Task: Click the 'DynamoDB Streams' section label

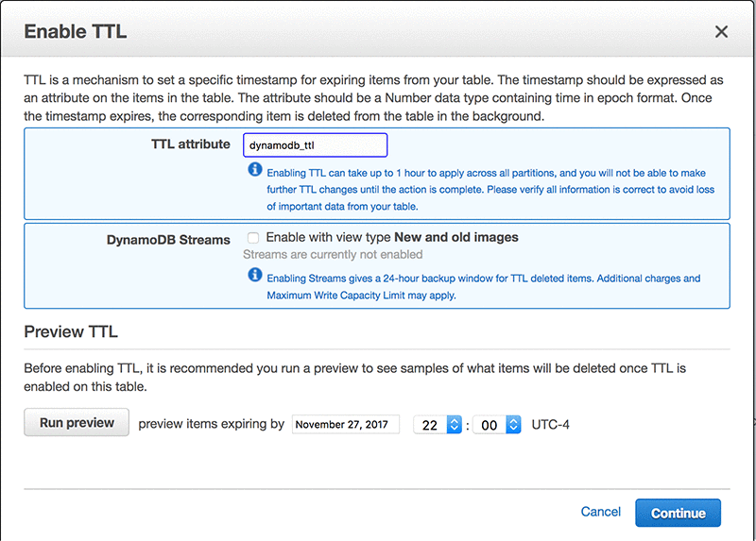Action: [x=168, y=240]
